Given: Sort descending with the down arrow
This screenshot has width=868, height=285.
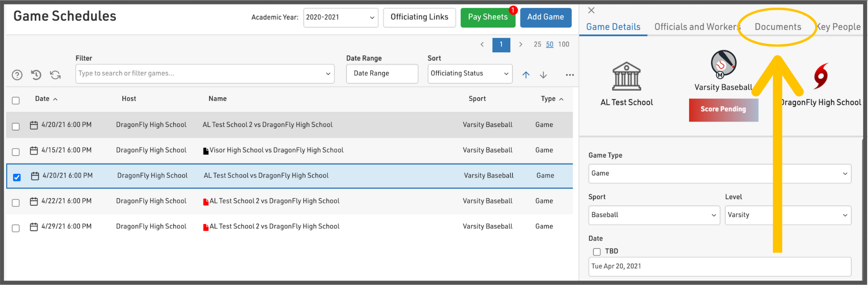Looking at the screenshot, I should 543,75.
